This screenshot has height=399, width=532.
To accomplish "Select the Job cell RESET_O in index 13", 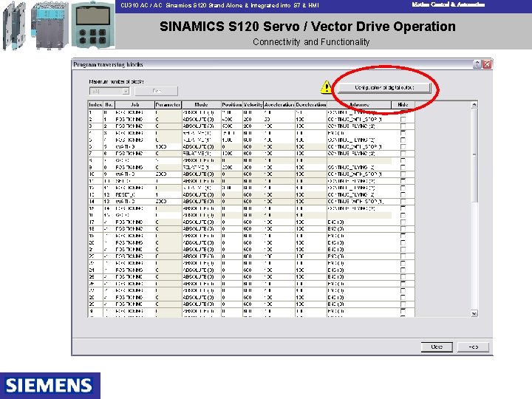I will pos(134,195).
